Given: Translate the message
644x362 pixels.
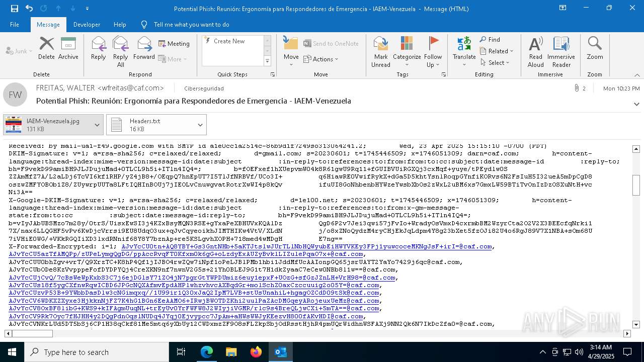Looking at the screenshot, I should tap(464, 52).
